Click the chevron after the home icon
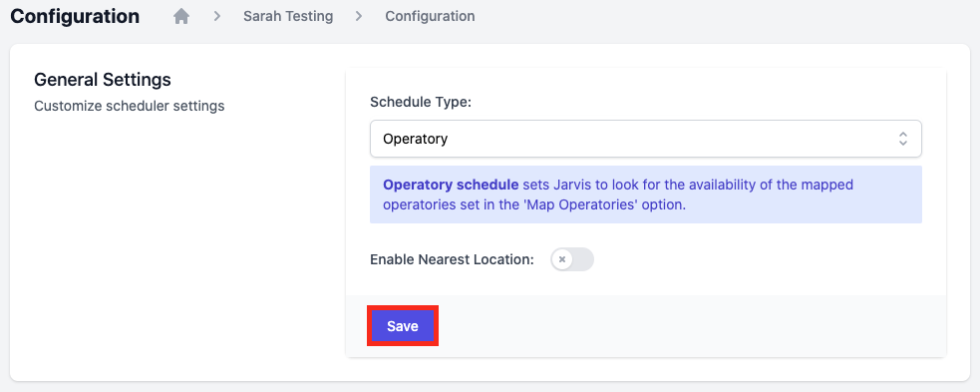This screenshot has width=980, height=392. coord(217,16)
